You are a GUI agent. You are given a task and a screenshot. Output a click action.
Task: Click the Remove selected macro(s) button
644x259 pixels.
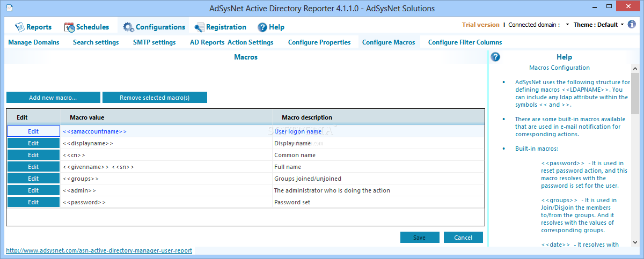click(x=155, y=98)
